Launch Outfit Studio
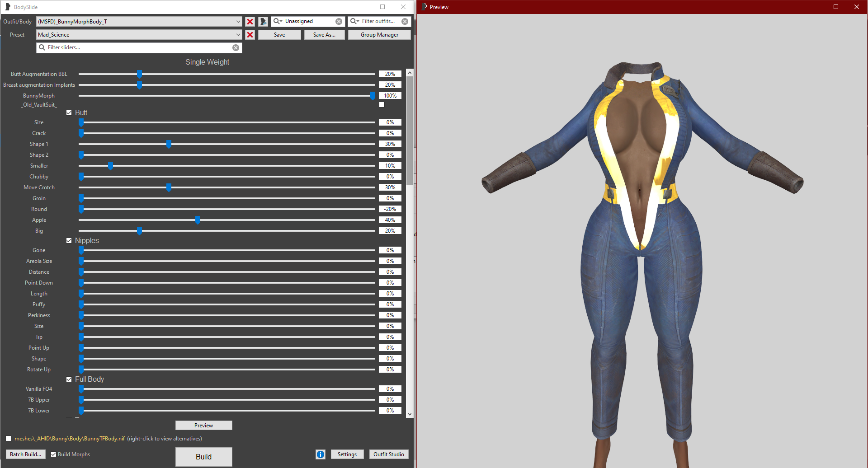Viewport: 868px width, 468px height. [389, 454]
